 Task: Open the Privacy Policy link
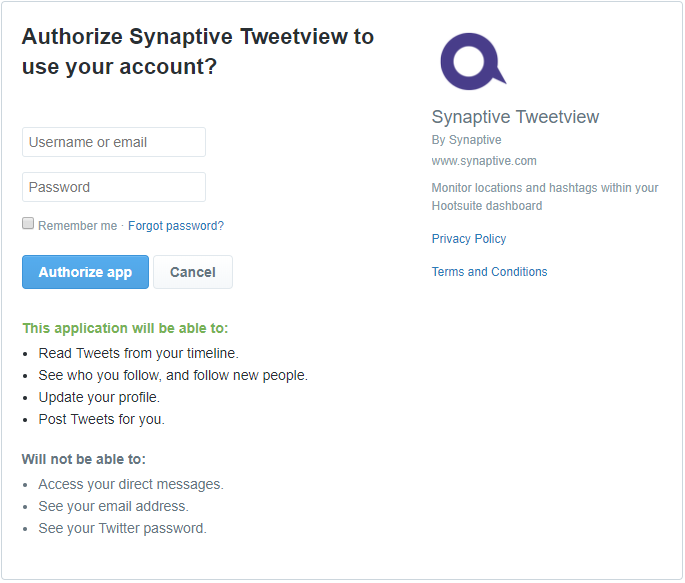pos(469,239)
